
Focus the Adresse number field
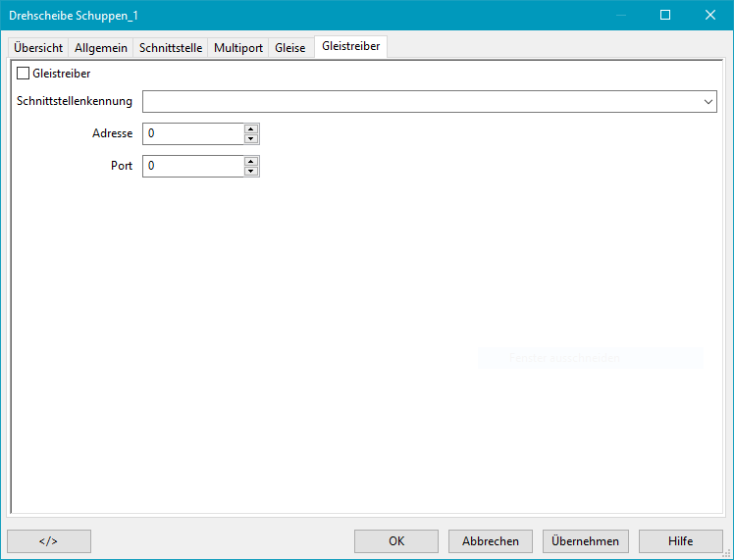tap(192, 134)
